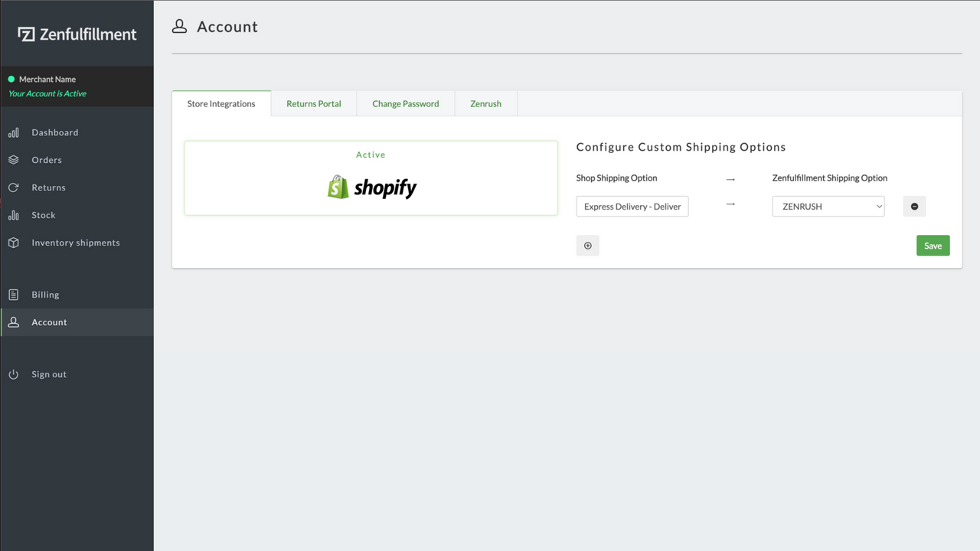Screen dimensions: 980x551
Task: Click the Returns refresh arrow icon
Action: pos(13,187)
